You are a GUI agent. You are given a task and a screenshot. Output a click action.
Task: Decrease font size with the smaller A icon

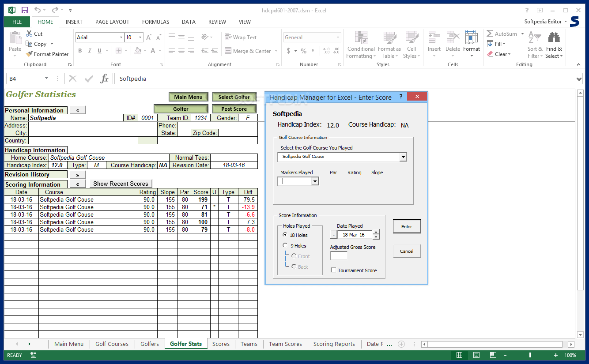(159, 38)
